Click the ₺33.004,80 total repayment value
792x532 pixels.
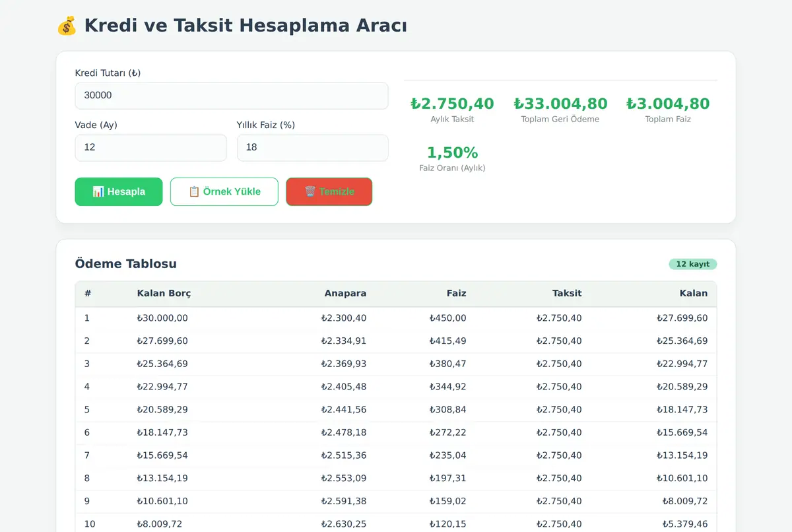click(x=560, y=104)
